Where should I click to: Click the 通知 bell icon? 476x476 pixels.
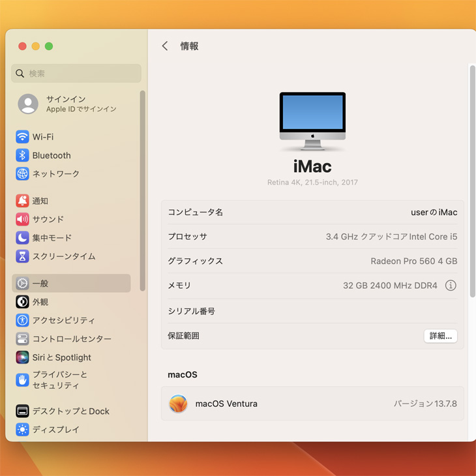(22, 201)
